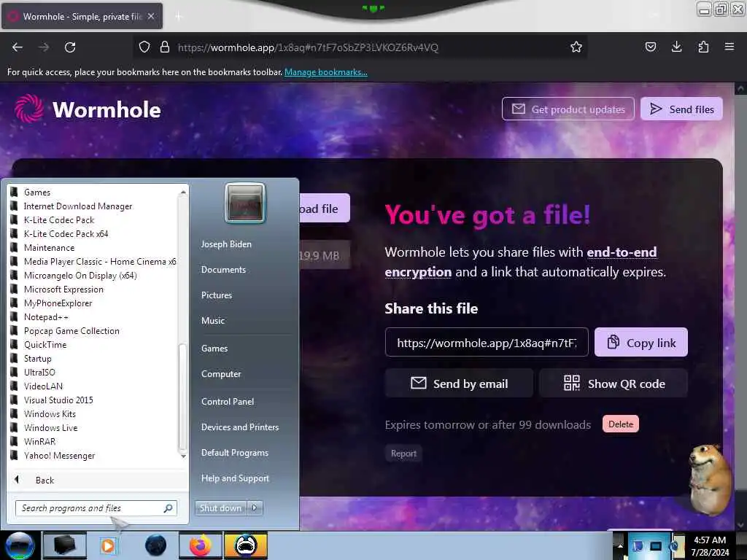
Task: Click the pink Delete button
Action: [620, 424]
